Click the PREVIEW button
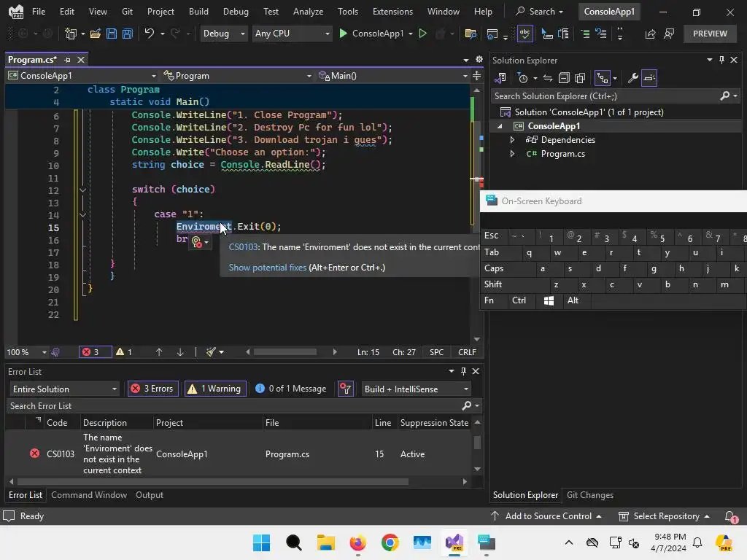The image size is (747, 560). coord(710,34)
